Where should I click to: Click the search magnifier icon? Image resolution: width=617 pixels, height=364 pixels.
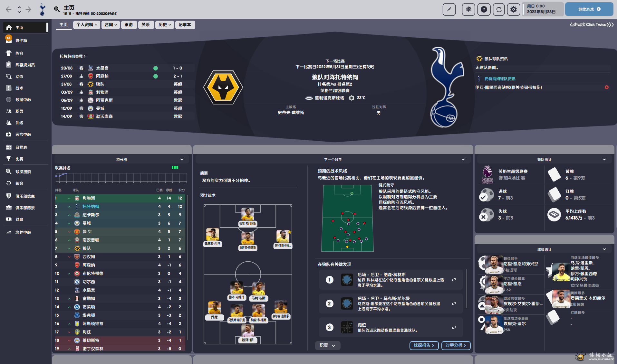pyautogui.click(x=57, y=9)
